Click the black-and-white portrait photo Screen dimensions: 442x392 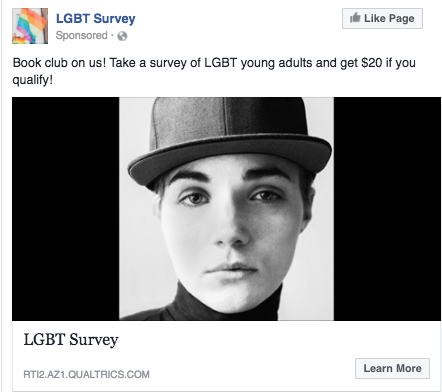point(226,209)
